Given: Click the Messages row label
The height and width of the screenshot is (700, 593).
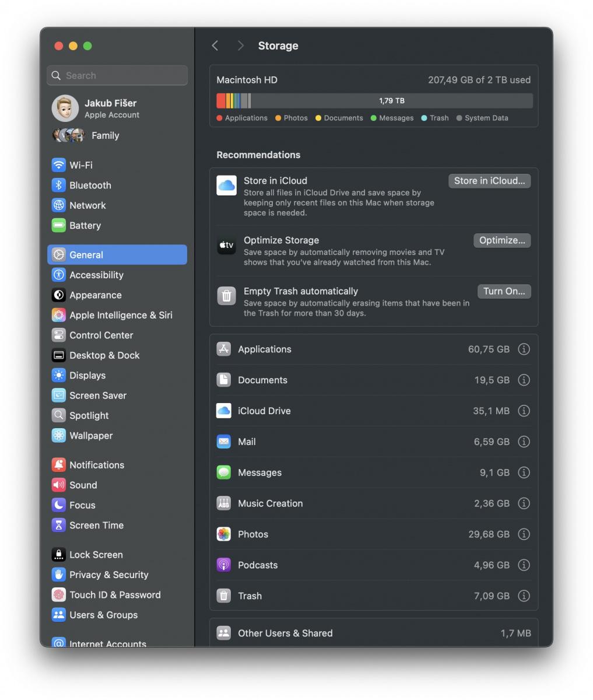Looking at the screenshot, I should click(x=259, y=473).
